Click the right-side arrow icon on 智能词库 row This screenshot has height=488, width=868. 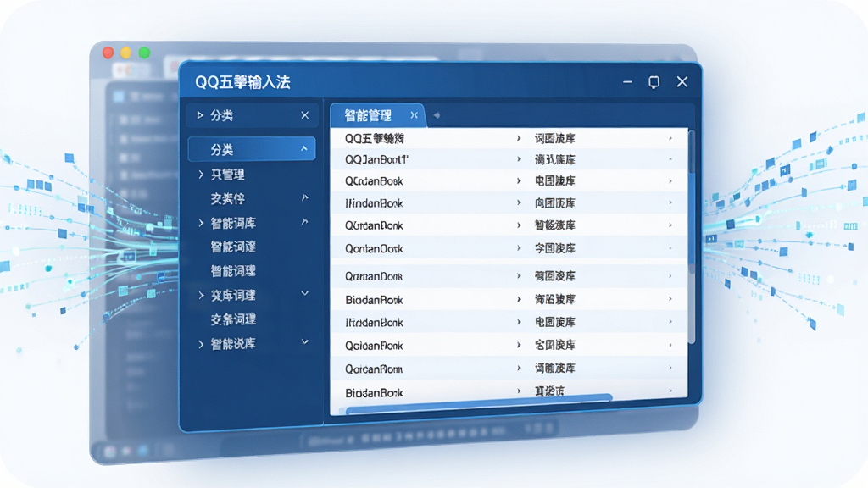pos(304,222)
